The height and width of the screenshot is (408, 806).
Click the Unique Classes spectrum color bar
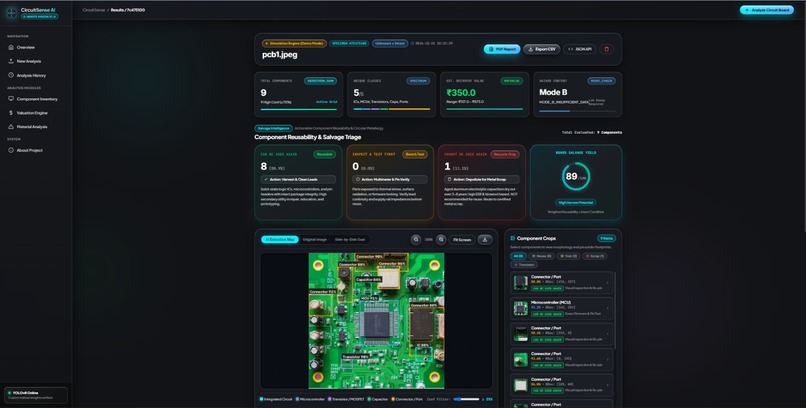[392, 109]
